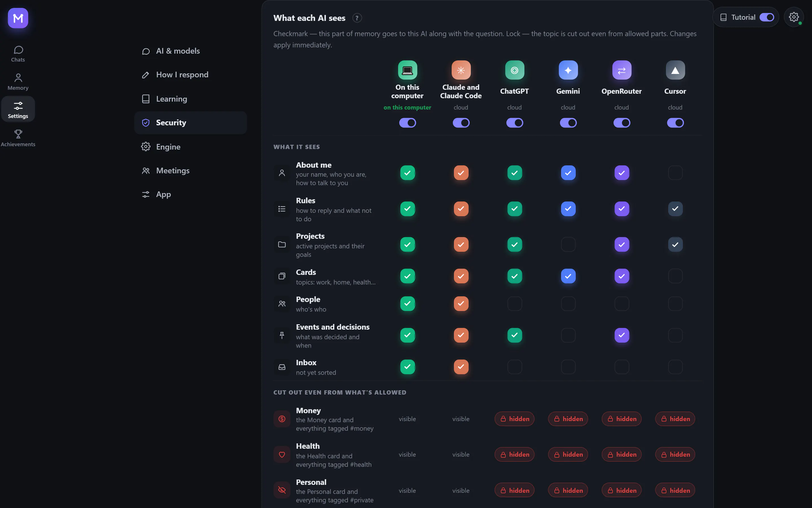Unhide Money for ChatGPT
The image size is (812, 508).
coord(514,419)
